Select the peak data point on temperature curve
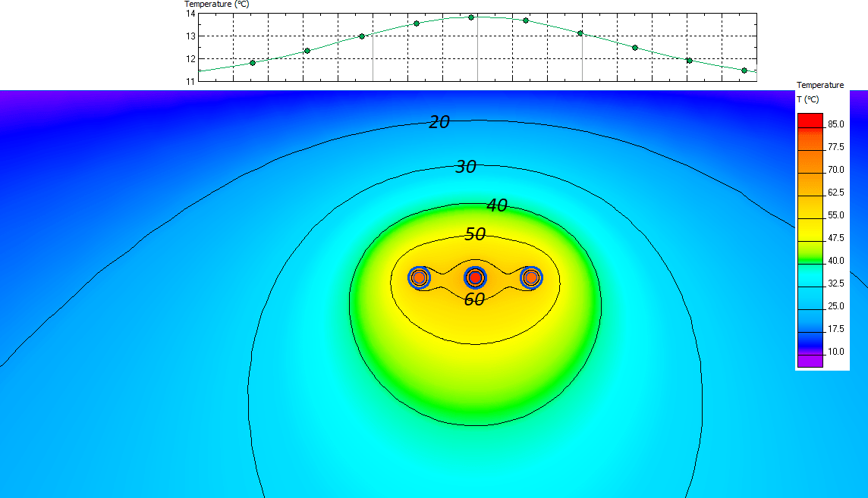 tap(473, 16)
